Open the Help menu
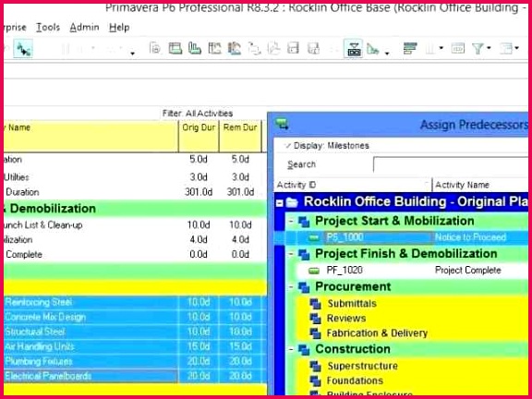The width and height of the screenshot is (532, 399). 119,27
